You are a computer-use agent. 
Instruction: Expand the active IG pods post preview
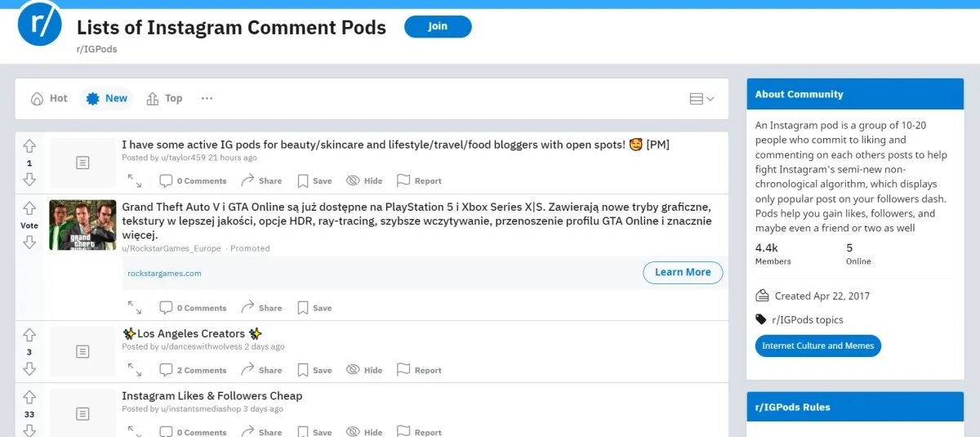(x=135, y=181)
